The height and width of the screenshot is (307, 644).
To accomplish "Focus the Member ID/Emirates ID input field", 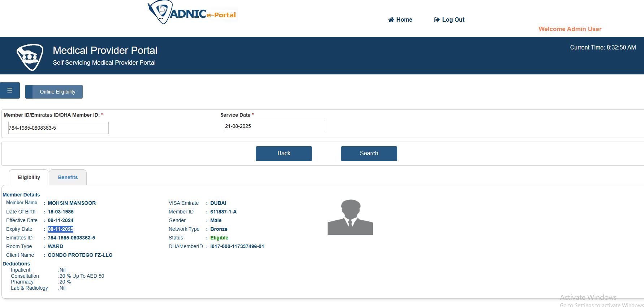I will pos(58,128).
